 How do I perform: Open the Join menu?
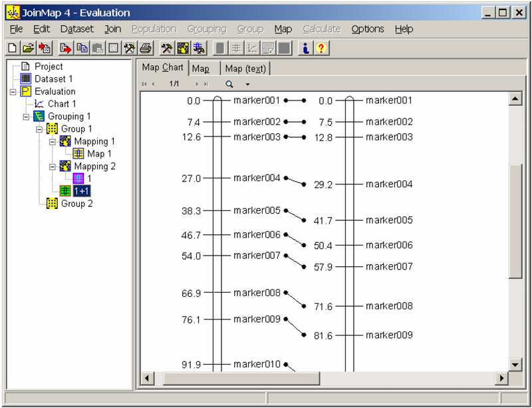(112, 29)
